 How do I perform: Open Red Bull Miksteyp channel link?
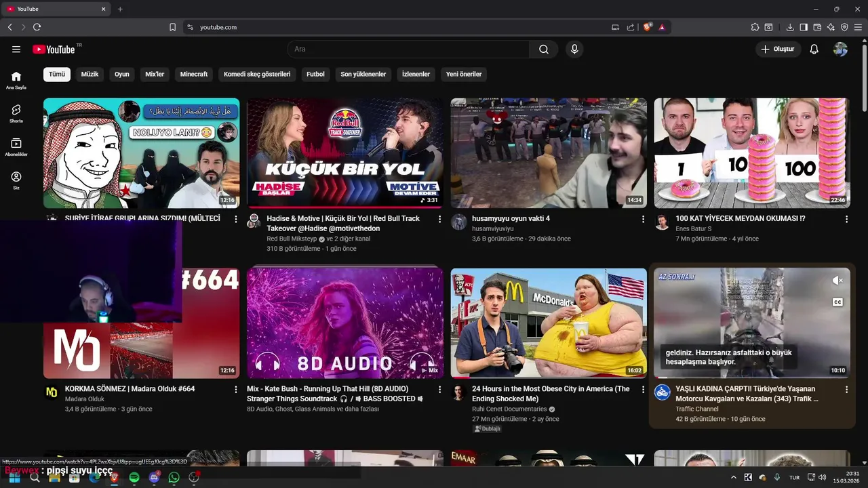coord(292,239)
